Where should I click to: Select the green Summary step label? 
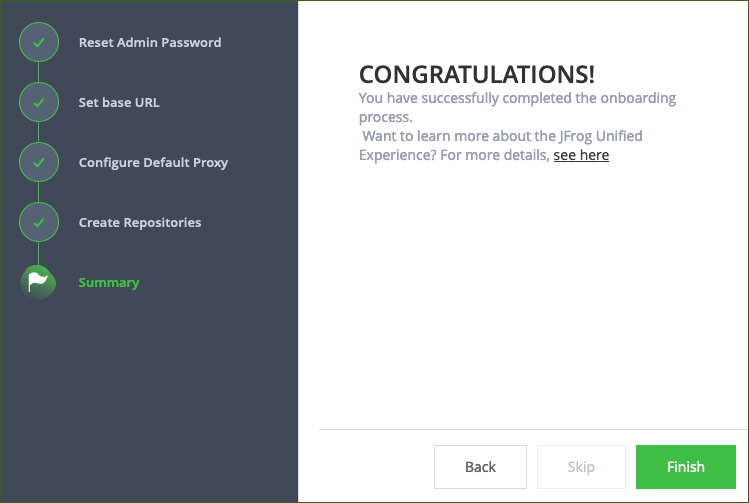click(x=109, y=283)
